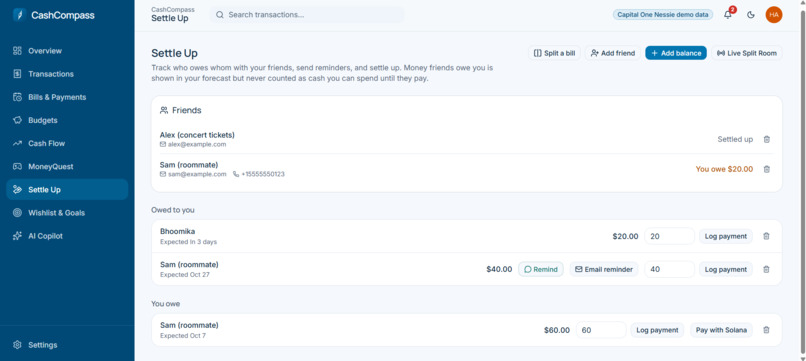This screenshot has height=361, width=806.
Task: Delete Sam $60.00 you-owe balance trash icon
Action: click(x=766, y=330)
